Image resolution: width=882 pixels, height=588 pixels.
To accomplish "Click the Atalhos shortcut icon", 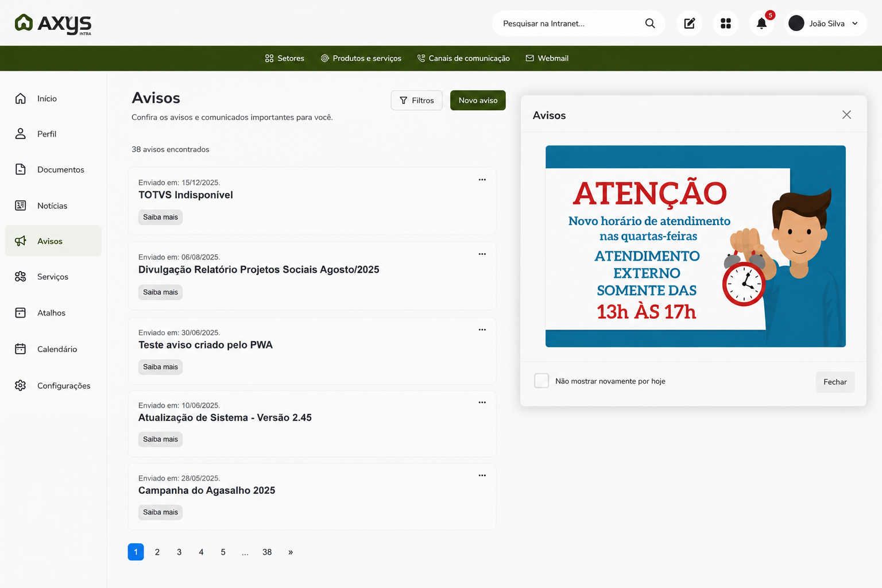I will click(x=21, y=313).
